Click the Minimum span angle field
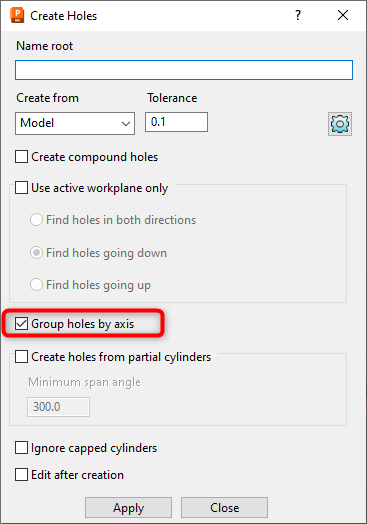 tap(58, 407)
